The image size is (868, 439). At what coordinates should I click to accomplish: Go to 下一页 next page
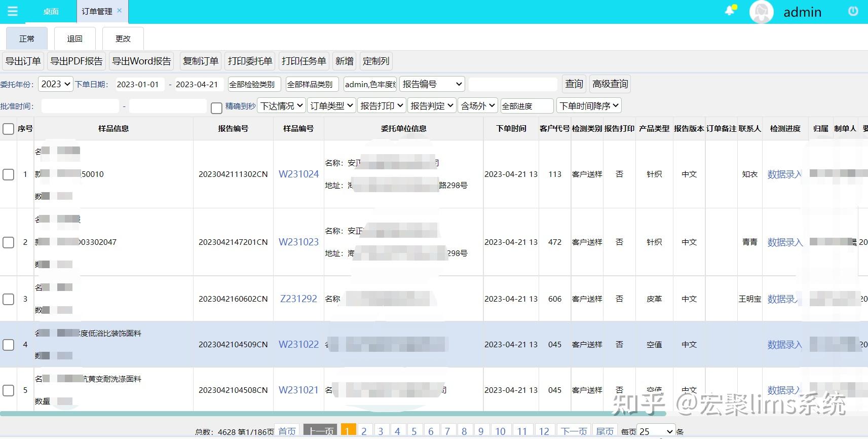[x=574, y=431]
